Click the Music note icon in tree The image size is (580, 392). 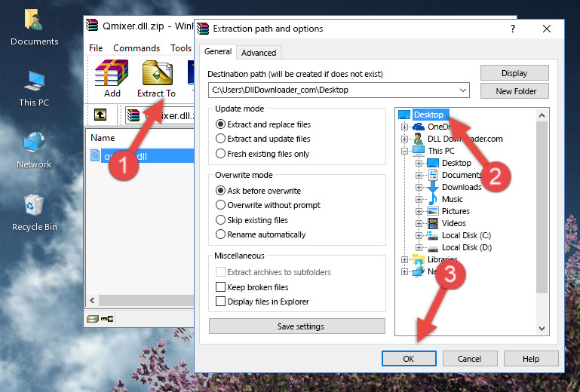tap(432, 199)
